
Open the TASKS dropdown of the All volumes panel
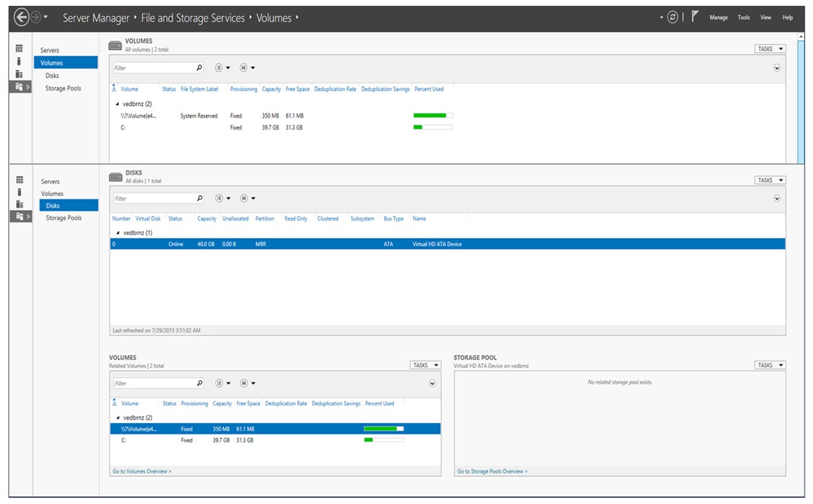coord(770,49)
